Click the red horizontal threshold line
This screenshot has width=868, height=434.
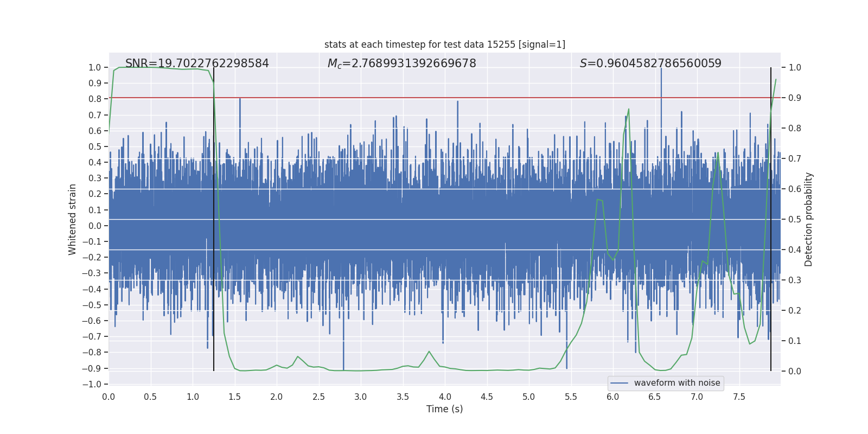tap(380, 98)
